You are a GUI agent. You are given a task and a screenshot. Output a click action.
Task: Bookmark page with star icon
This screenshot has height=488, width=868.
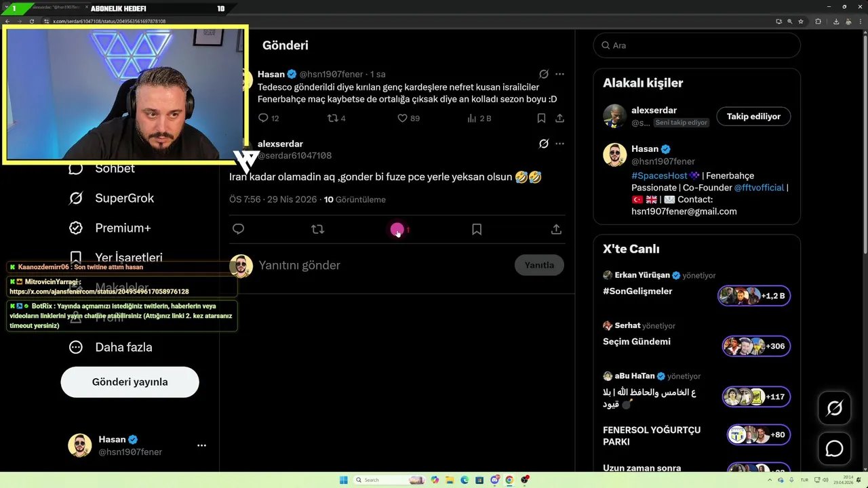click(x=801, y=21)
